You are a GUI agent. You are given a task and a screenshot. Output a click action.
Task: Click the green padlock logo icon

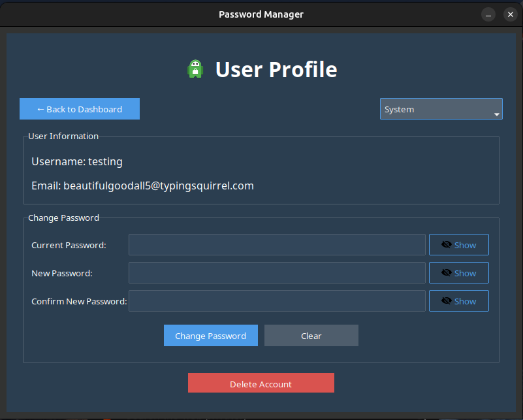(195, 69)
